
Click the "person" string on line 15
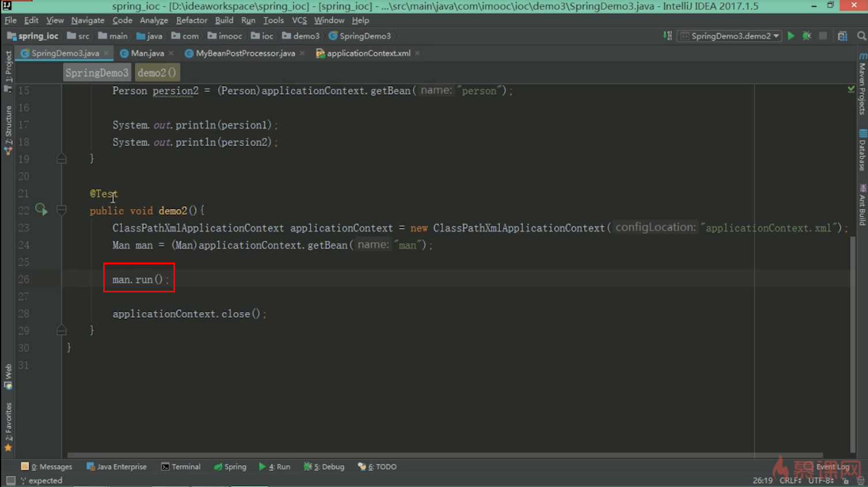coord(479,90)
